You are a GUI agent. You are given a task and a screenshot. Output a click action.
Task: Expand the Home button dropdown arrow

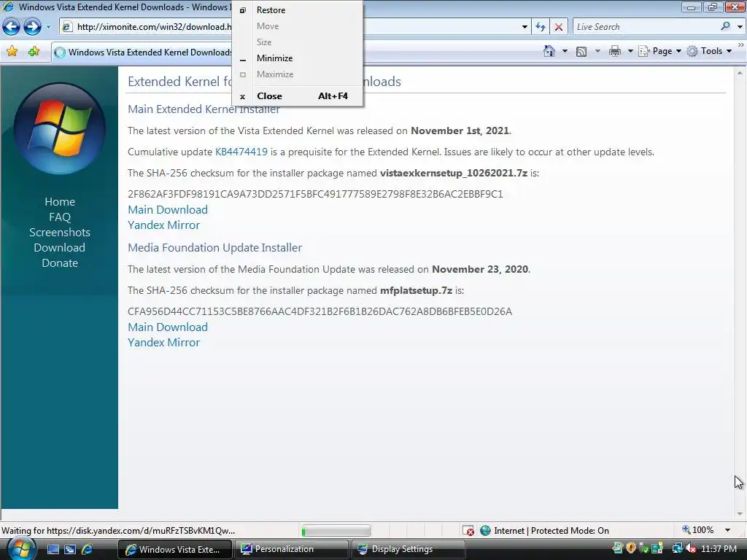point(565,51)
